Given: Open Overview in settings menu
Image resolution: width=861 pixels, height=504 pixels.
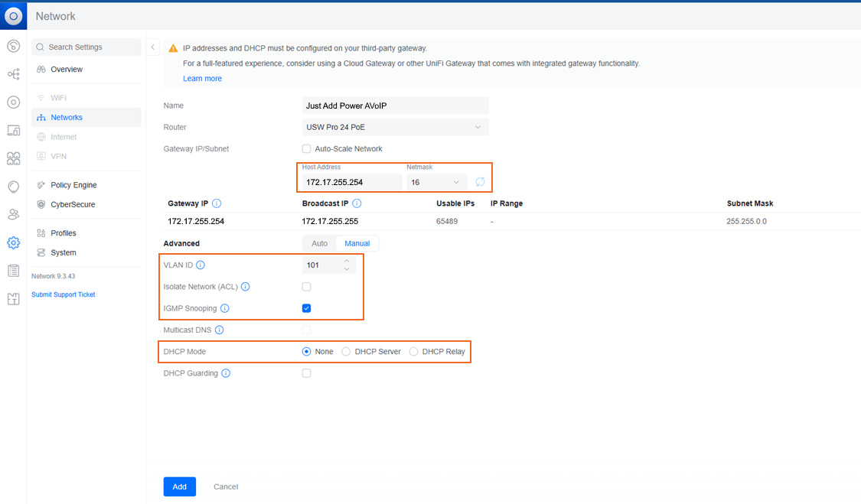Looking at the screenshot, I should pyautogui.click(x=86, y=69).
